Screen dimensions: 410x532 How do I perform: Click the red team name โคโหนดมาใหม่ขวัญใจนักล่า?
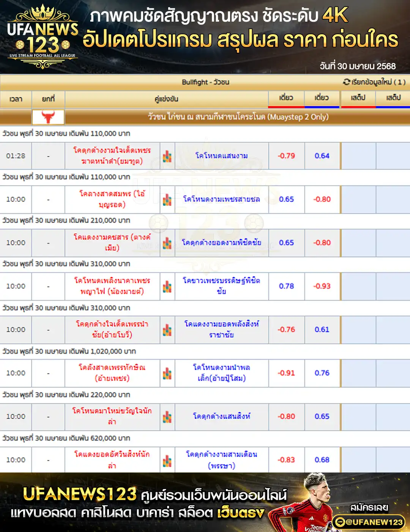tap(112, 416)
